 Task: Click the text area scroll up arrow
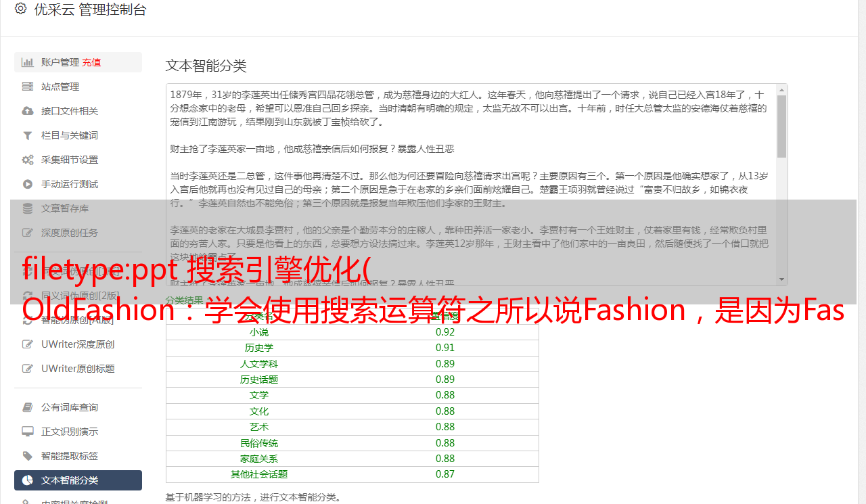(x=781, y=89)
